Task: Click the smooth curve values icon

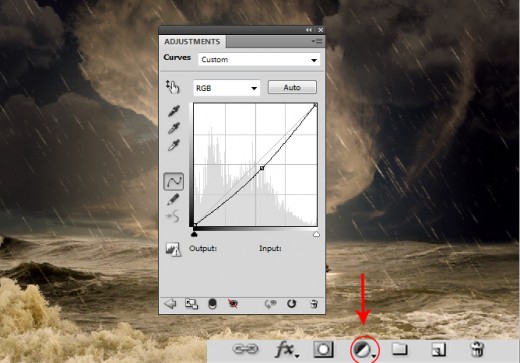Action: click(x=173, y=217)
